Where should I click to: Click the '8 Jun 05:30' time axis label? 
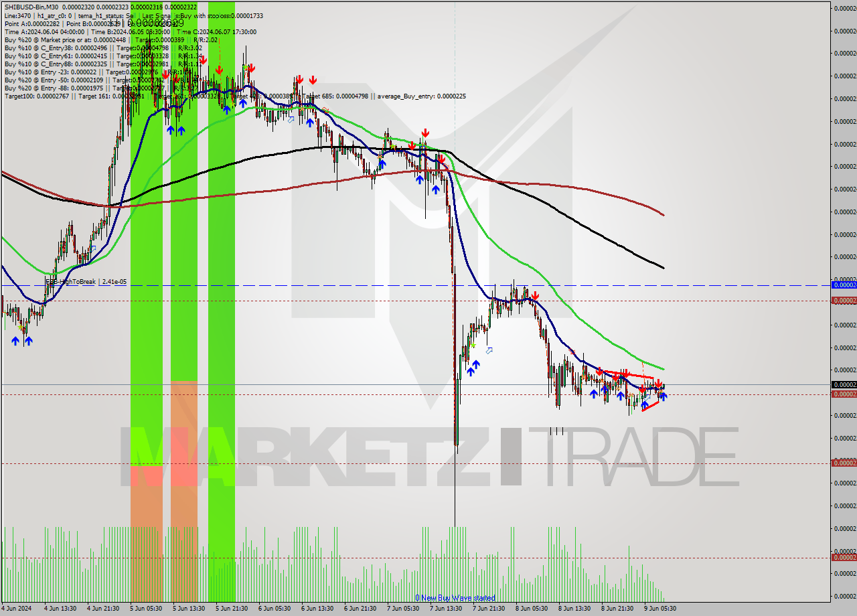[531, 609]
